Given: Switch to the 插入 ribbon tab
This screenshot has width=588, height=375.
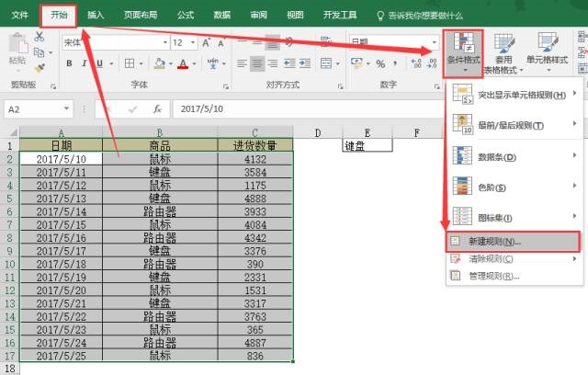Looking at the screenshot, I should (96, 15).
